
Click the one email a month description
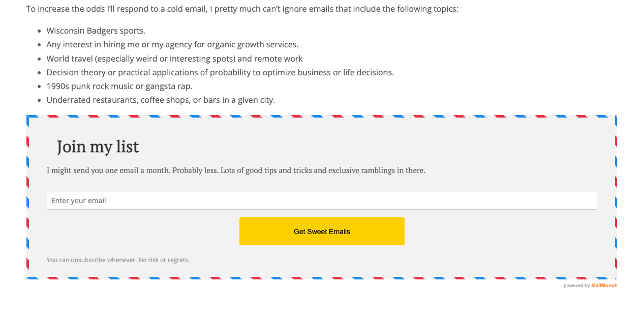click(236, 170)
